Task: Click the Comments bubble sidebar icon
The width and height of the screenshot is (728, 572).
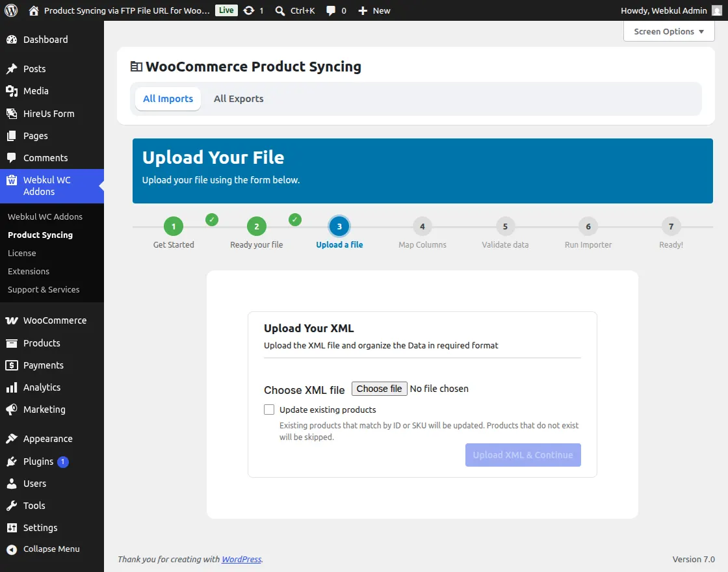Action: [12, 157]
